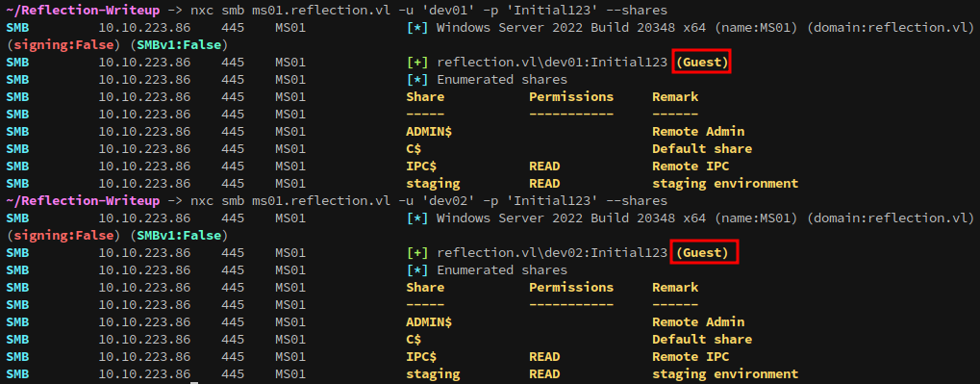Click the 'Share' column header in dev02 output

[425, 288]
